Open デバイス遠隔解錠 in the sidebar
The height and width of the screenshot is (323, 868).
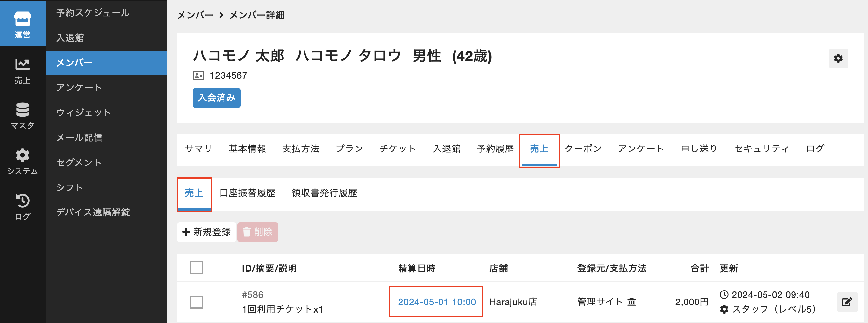93,212
